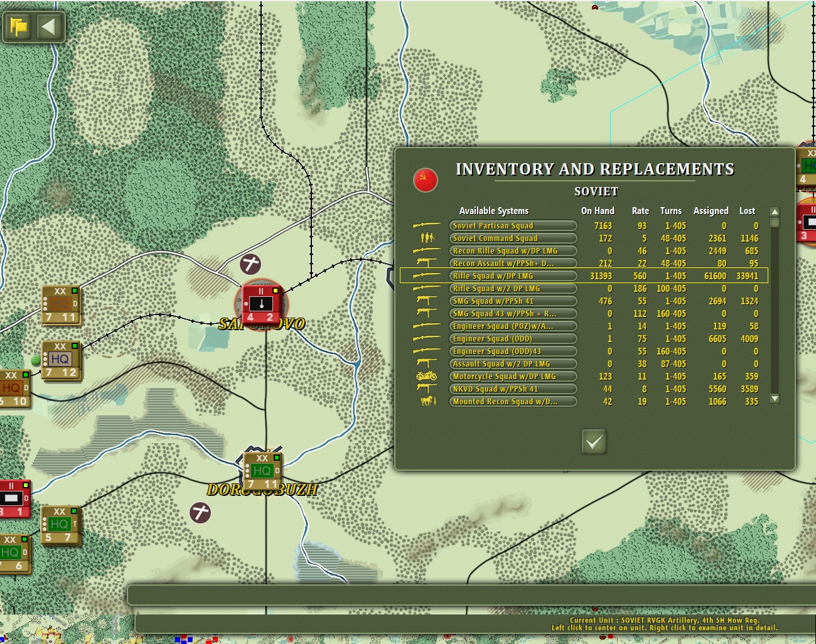Select the Soviet Partisan Squad entry
The height and width of the screenshot is (644, 816).
(513, 226)
